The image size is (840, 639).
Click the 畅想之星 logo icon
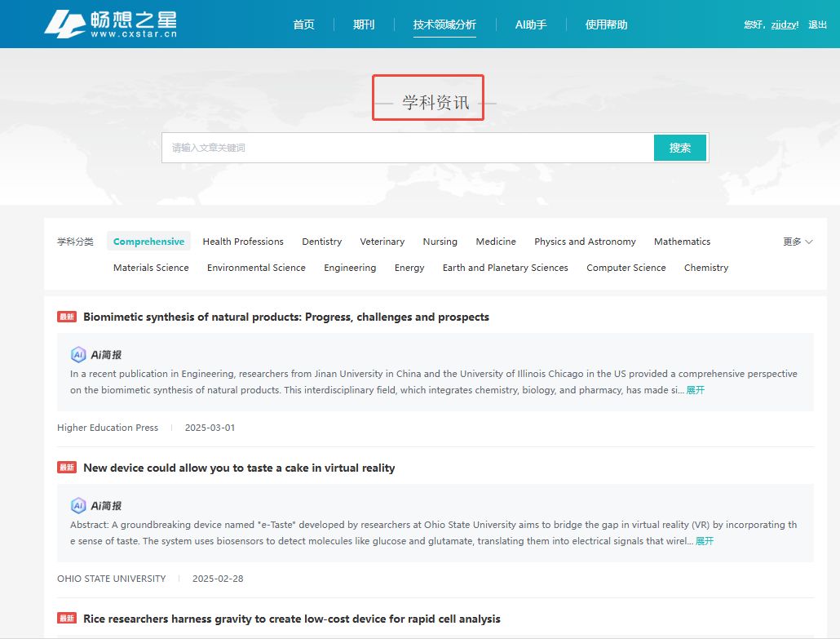64,24
